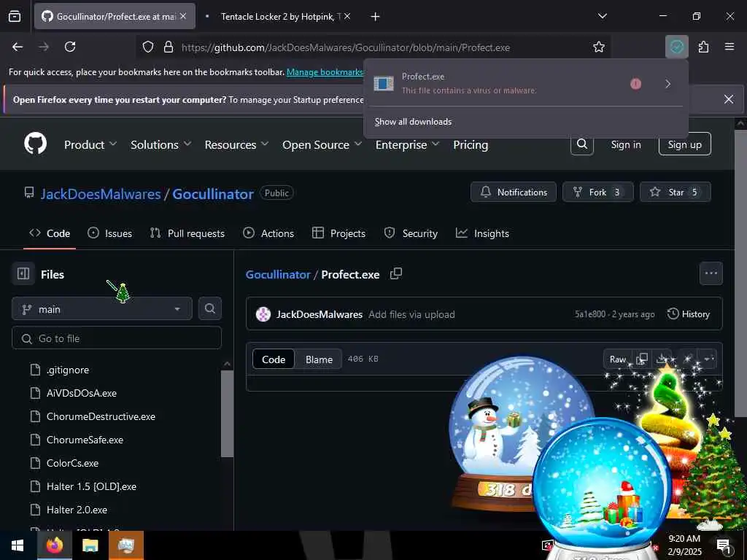Open the Action Center notification icon
The image size is (747, 560).
point(724,545)
